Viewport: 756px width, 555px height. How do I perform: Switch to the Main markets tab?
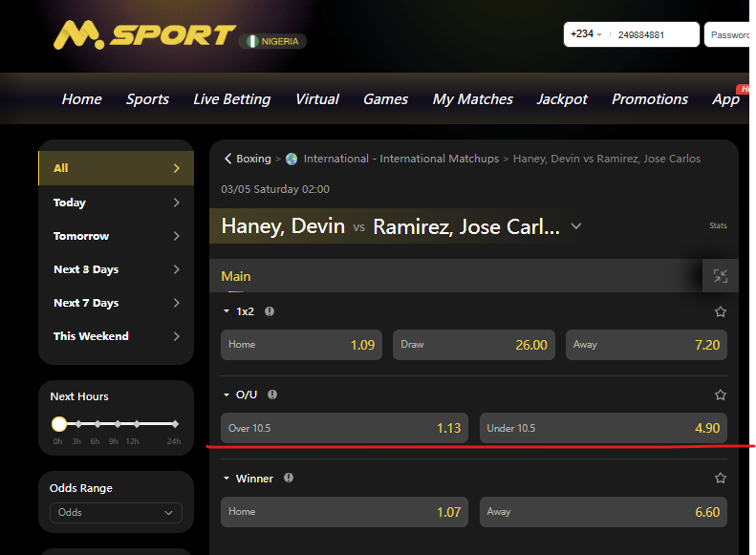tap(236, 276)
